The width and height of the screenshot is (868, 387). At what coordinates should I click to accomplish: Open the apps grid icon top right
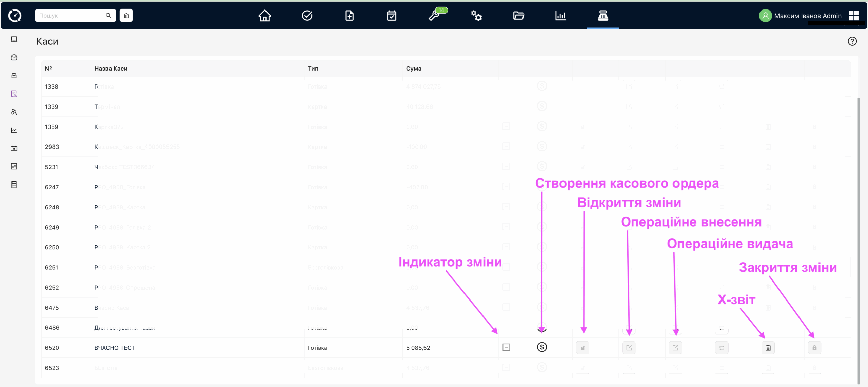pyautogui.click(x=854, y=16)
